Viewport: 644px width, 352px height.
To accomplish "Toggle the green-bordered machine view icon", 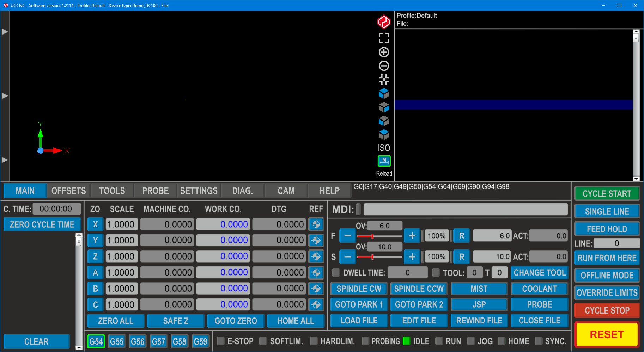I will 384,161.
